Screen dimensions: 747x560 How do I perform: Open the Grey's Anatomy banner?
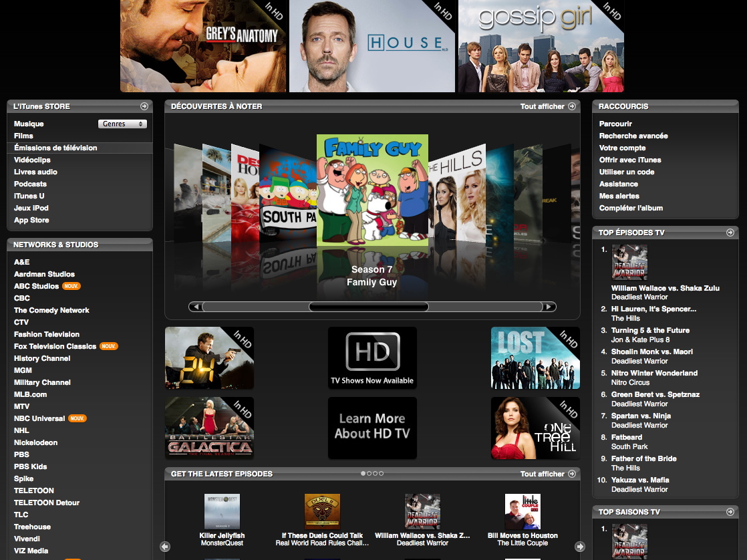[203, 45]
